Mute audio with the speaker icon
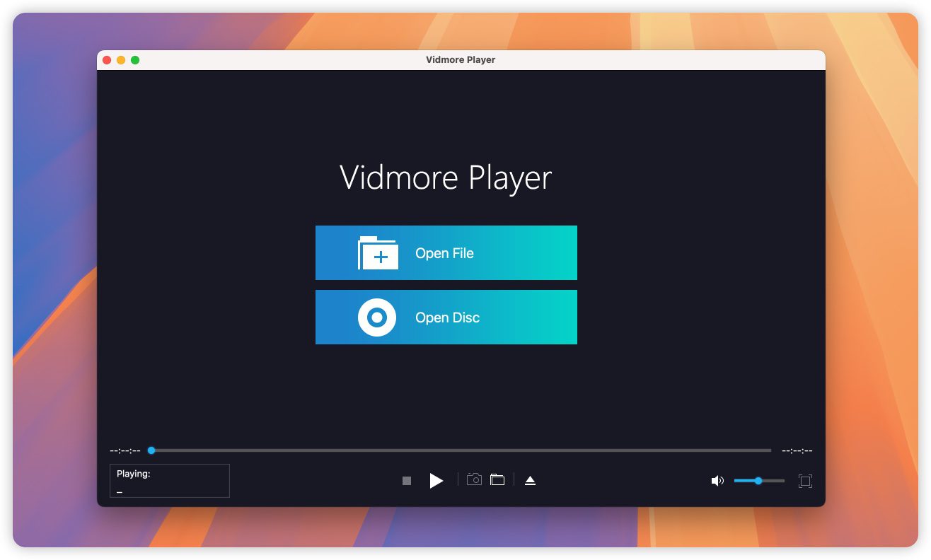Image resolution: width=931 pixels, height=560 pixels. coord(717,481)
